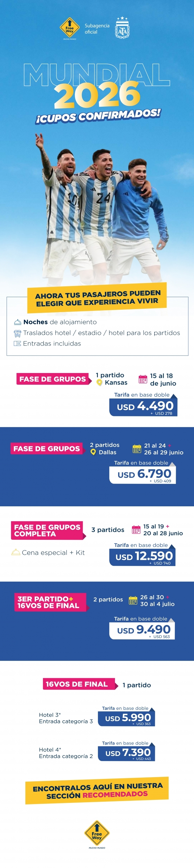Click the Free Way logo beside Subagencia oficial
The width and height of the screenshot is (194, 868).
tap(70, 28)
